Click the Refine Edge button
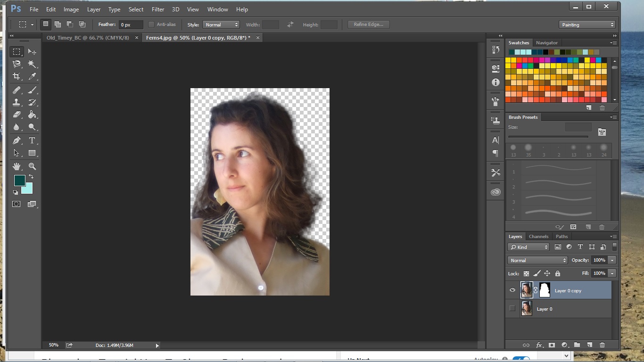Screen dimensions: 644x362 point(368,24)
